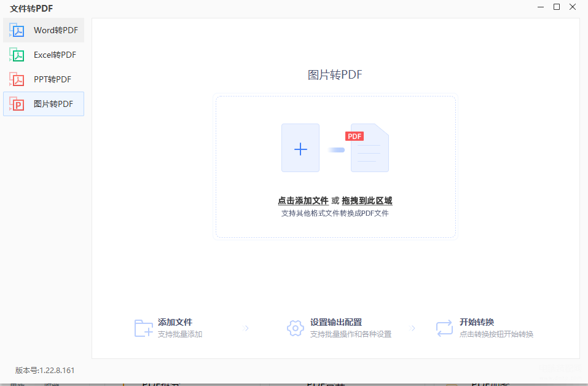Click the PDF document icon in drop area
The image size is (588, 386).
[369, 149]
